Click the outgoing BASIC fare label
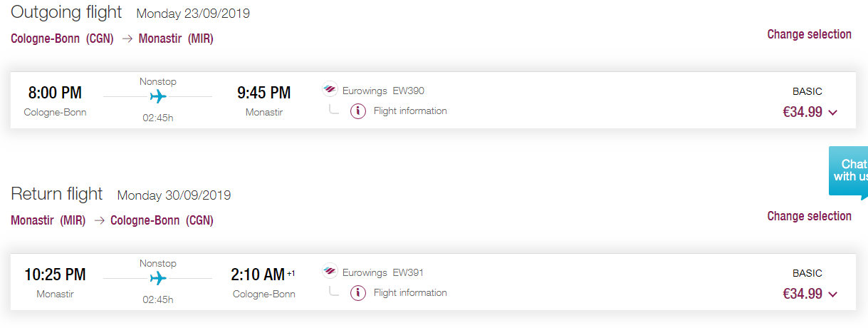The image size is (868, 328). 807,91
